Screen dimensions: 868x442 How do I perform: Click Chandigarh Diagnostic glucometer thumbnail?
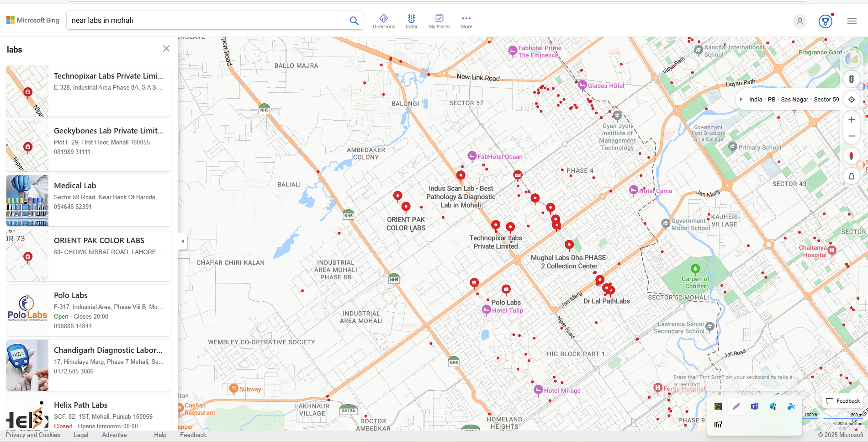(x=27, y=365)
